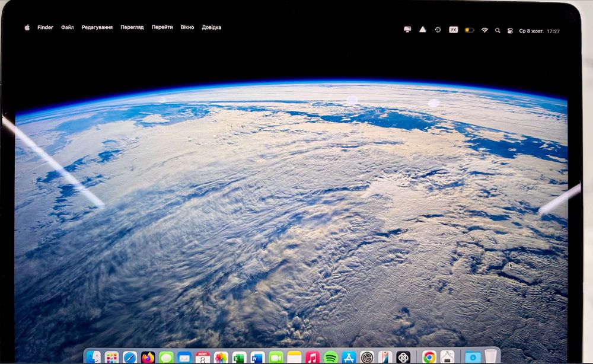
Task: Open iPhone Mirroring from the Dock
Action: (x=385, y=357)
